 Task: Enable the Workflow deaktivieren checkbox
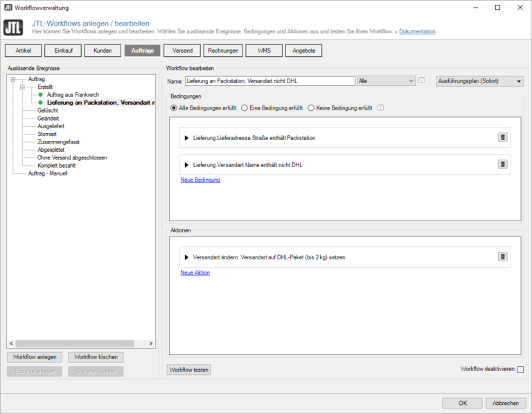(x=520, y=370)
